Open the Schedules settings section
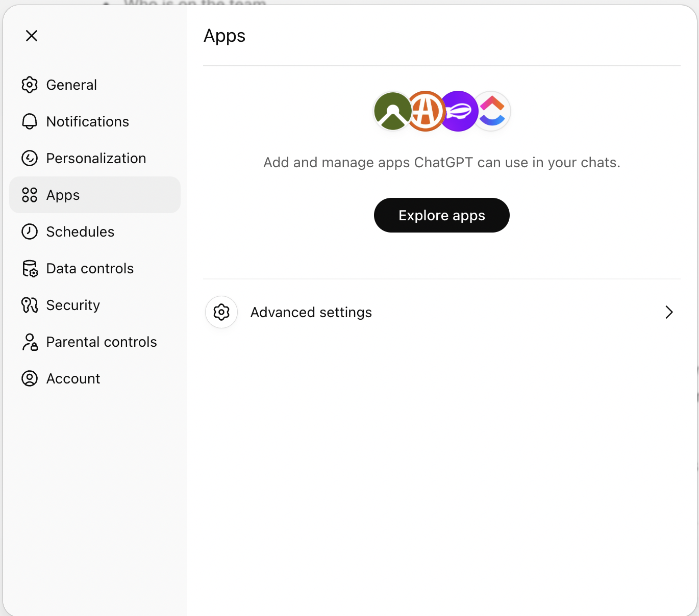Viewport: 699px width, 616px height. point(80,232)
